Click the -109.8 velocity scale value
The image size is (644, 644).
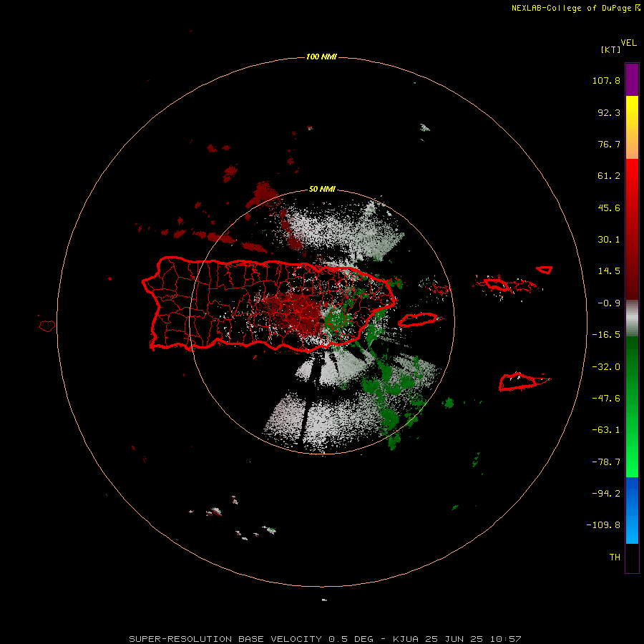(603, 525)
